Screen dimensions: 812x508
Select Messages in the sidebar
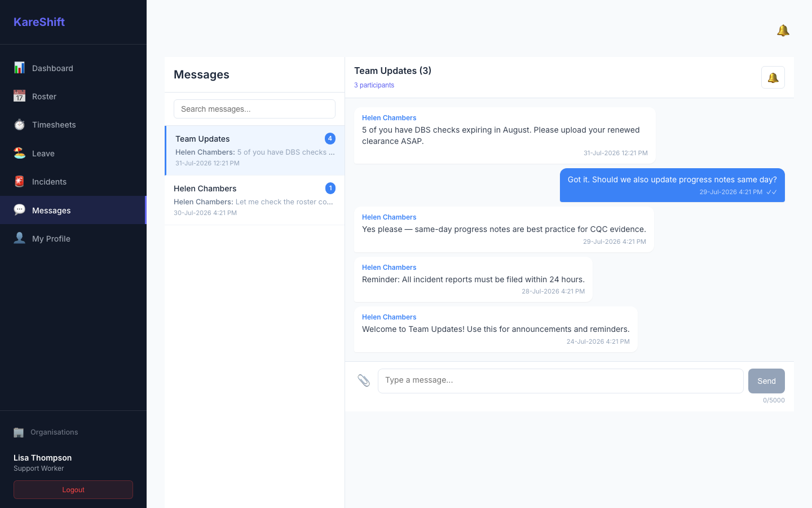click(x=73, y=210)
